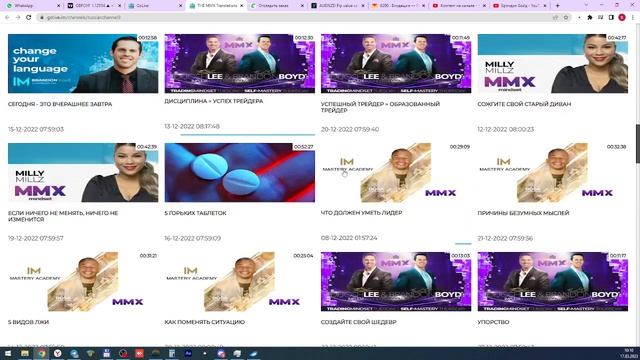Open the second YouTube tab
Screen dimensions: 640x360
click(521, 6)
